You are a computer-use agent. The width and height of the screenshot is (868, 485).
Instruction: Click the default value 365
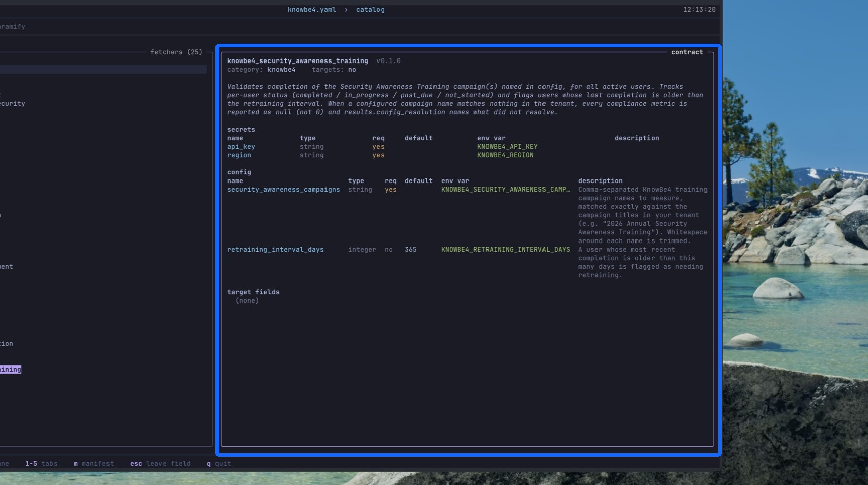click(410, 250)
